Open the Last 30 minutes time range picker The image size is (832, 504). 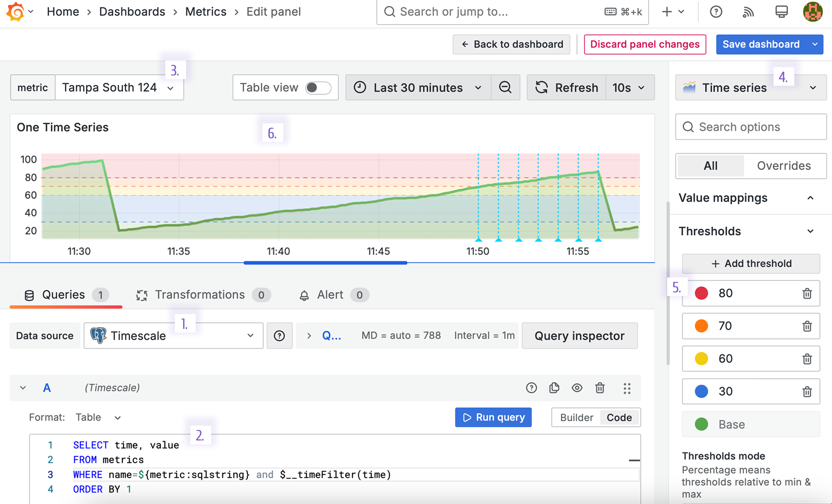click(x=418, y=88)
